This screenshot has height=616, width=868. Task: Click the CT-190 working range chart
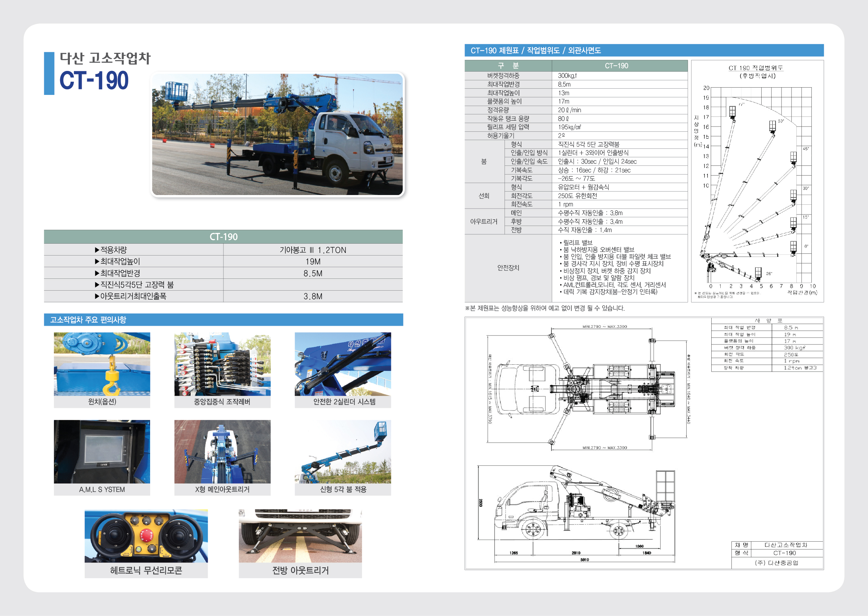coord(757,181)
